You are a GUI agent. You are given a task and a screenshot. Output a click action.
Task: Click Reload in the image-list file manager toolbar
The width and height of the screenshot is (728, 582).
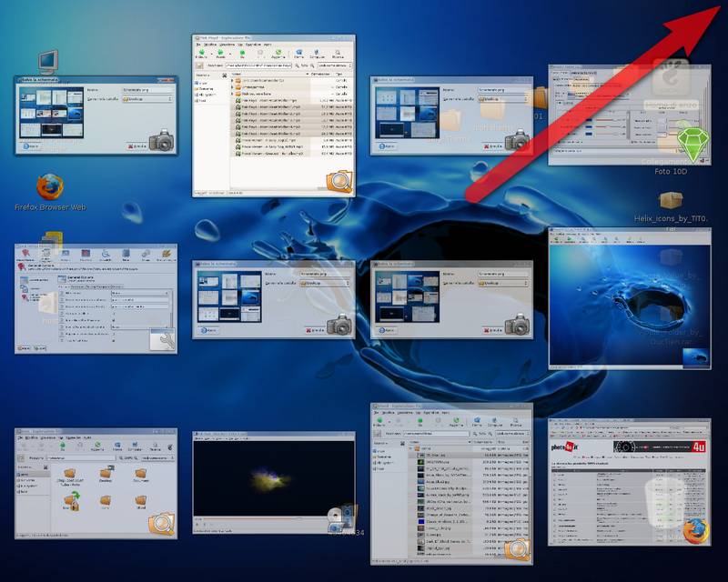point(456,420)
